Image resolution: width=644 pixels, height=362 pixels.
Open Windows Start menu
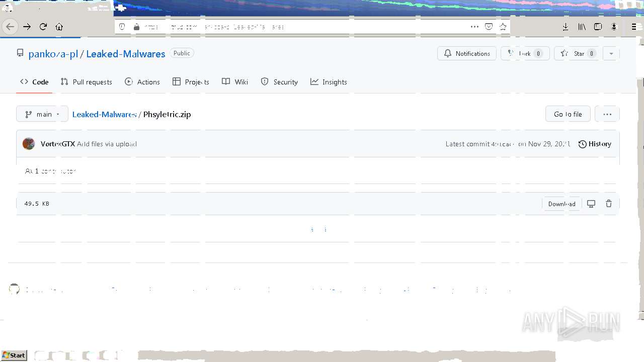pyautogui.click(x=14, y=355)
